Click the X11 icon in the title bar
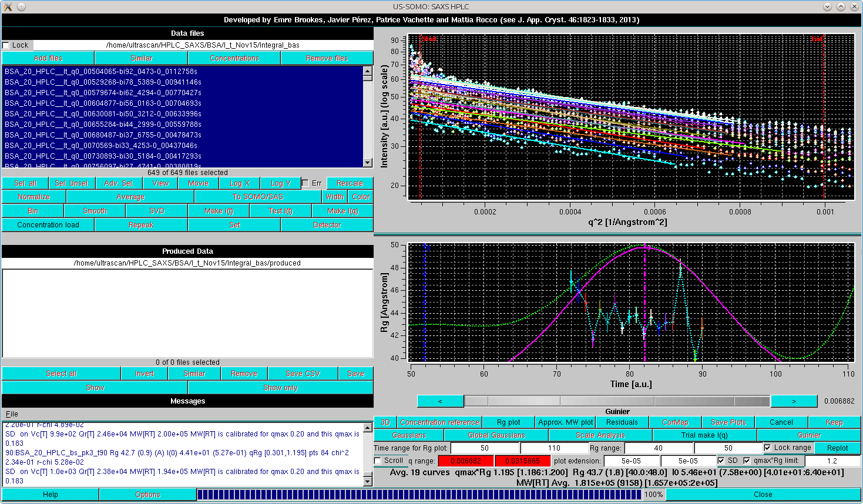863x504 pixels. coord(8,6)
